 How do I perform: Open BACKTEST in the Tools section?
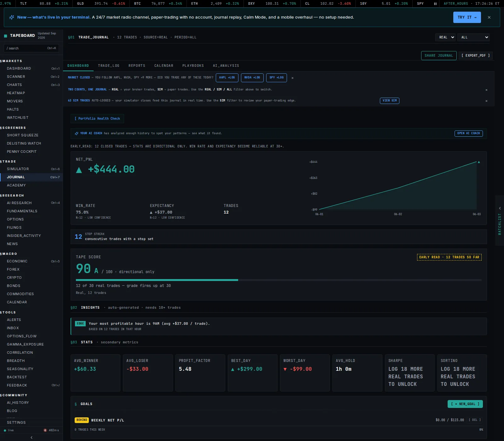(31, 377)
